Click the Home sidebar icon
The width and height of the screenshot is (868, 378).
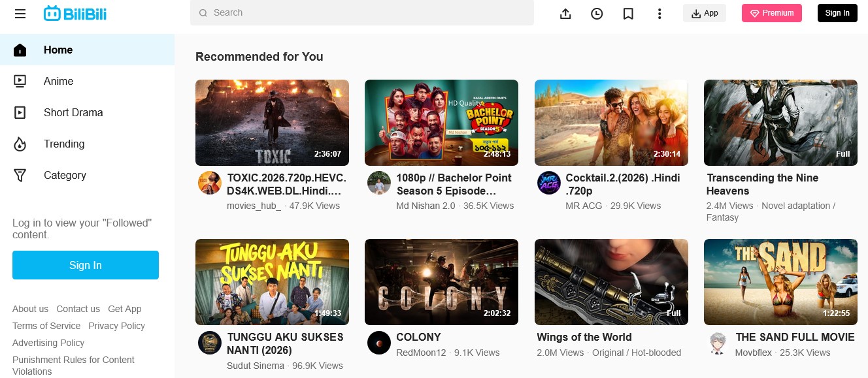pos(20,50)
